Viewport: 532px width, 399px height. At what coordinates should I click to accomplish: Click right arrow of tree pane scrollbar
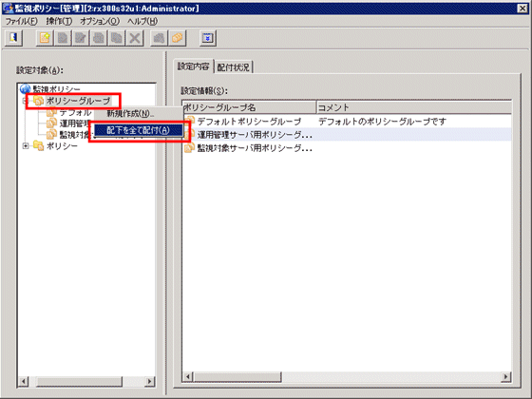[149, 381]
